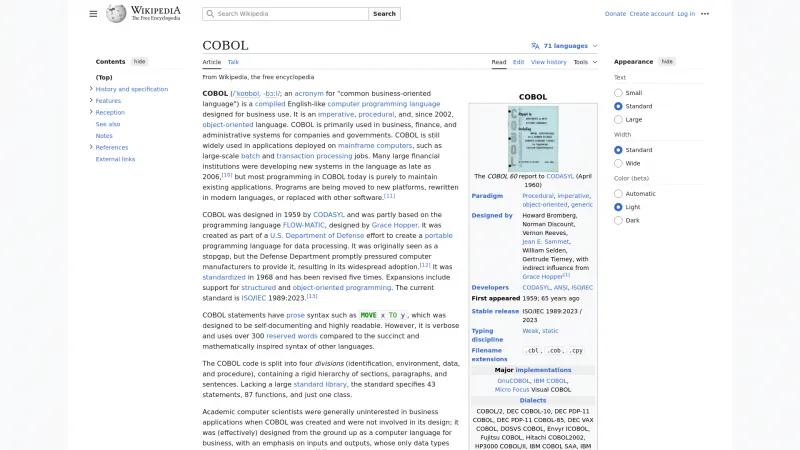Image resolution: width=800 pixels, height=450 pixels.
Task: Go to (Top) in contents
Action: (104, 78)
